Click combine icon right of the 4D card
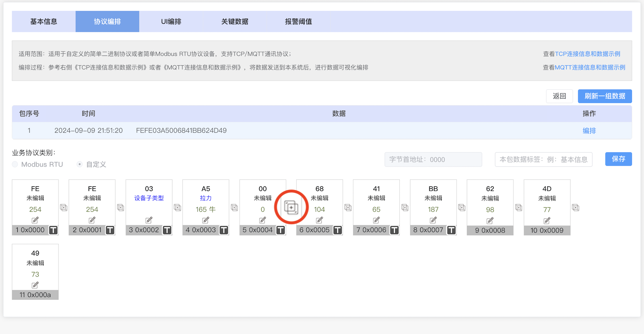This screenshot has height=334, width=644. [x=576, y=208]
